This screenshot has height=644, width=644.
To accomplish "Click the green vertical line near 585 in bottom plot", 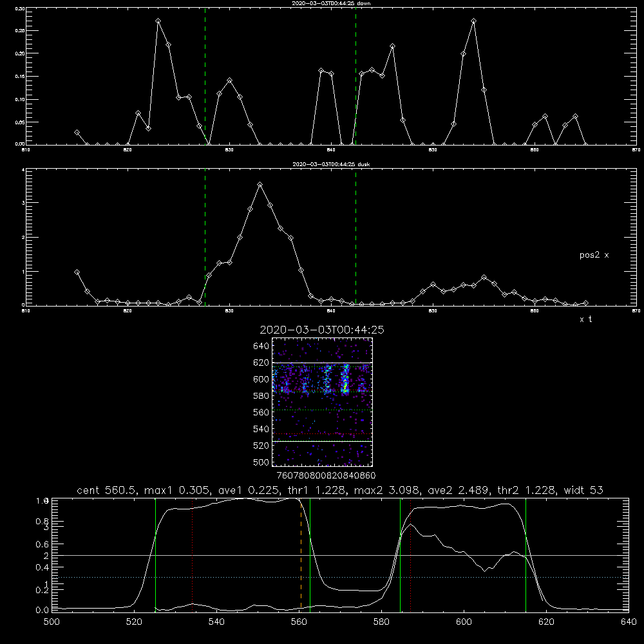I will [x=401, y=554].
